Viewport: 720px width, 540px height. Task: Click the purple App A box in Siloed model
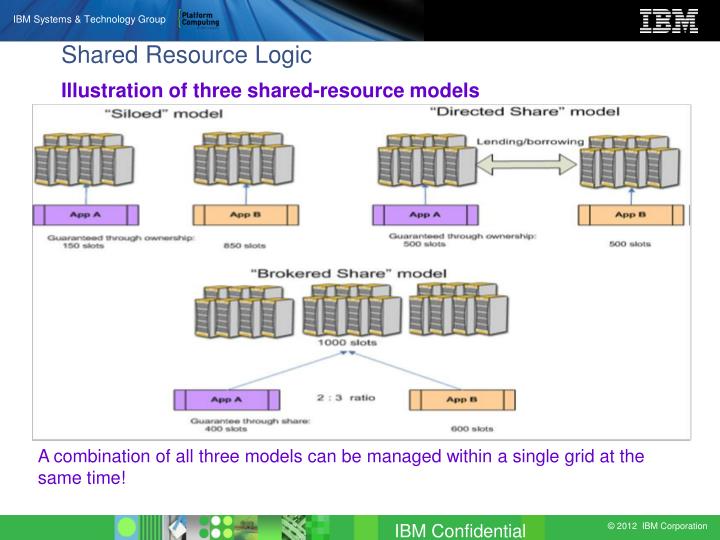(86, 215)
